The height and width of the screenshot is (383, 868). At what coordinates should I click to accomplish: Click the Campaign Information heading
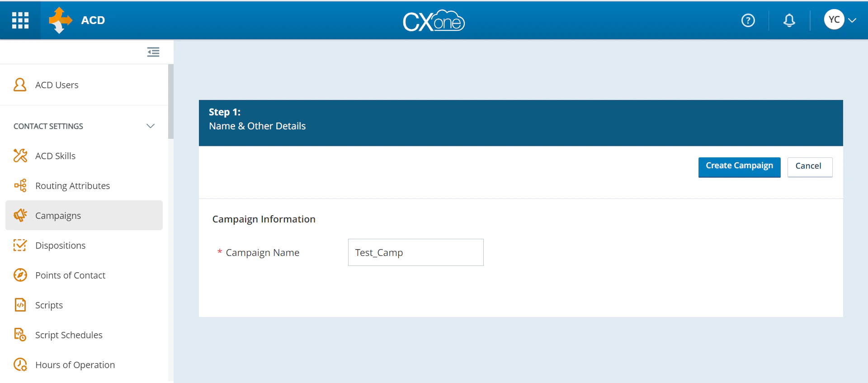click(x=264, y=219)
